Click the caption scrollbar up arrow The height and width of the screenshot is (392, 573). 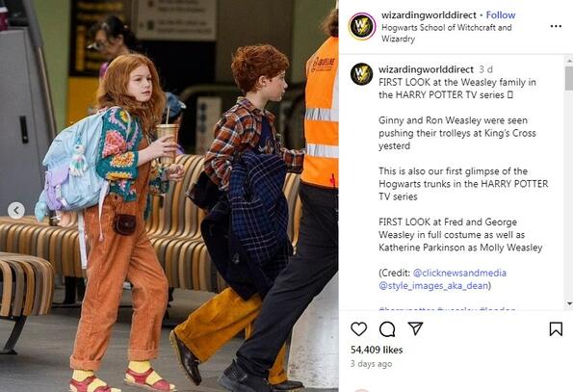point(569,60)
